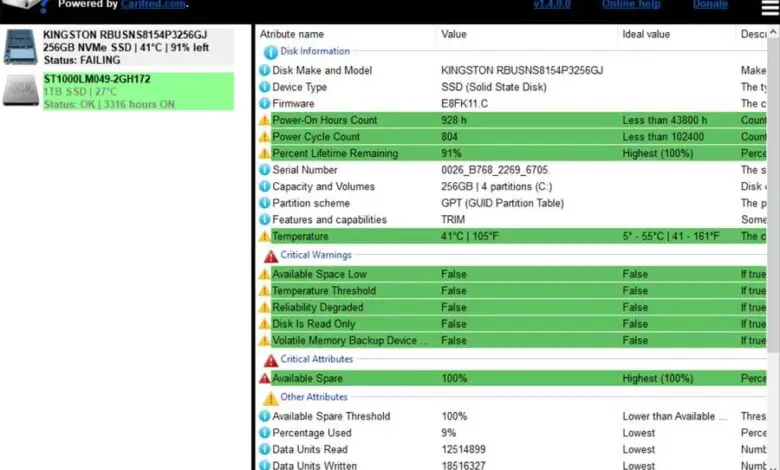Click warning icon beside Temperature row

click(264, 236)
